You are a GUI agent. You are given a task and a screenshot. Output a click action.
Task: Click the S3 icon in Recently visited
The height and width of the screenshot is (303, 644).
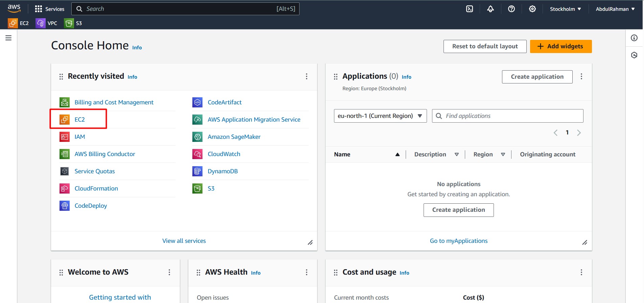[197, 188]
